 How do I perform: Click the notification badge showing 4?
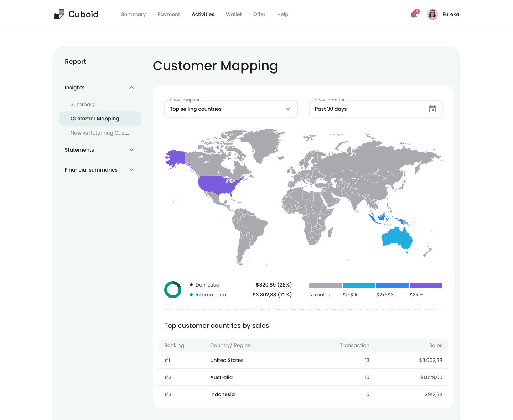coord(416,11)
